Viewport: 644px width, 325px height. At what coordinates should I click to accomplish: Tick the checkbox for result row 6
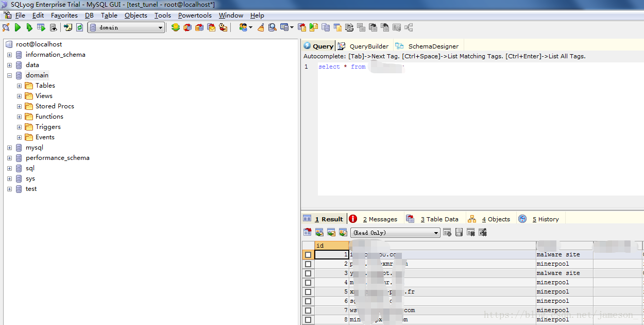[x=308, y=301]
